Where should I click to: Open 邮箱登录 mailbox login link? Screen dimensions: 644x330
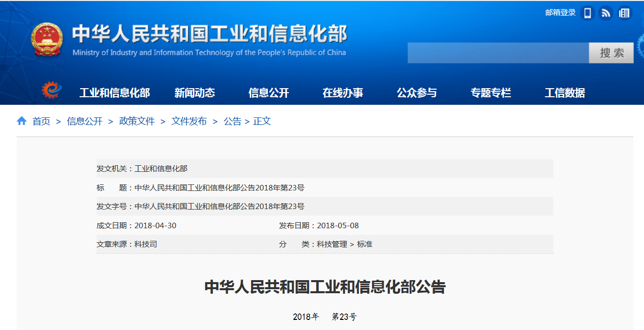pyautogui.click(x=560, y=13)
